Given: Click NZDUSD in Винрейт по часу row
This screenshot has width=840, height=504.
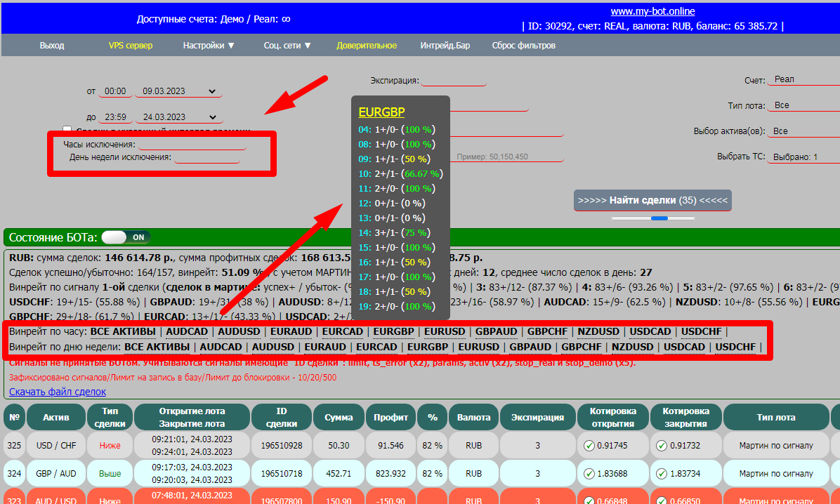Looking at the screenshot, I should (x=598, y=331).
